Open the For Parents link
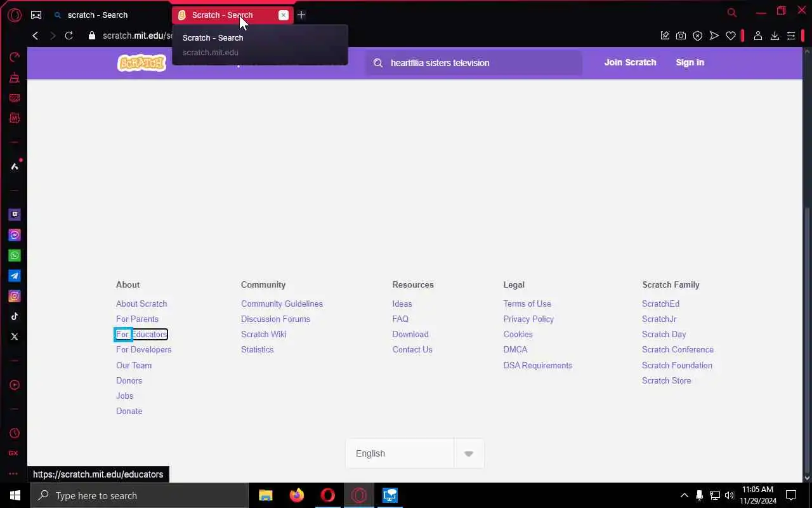812x508 pixels. (x=137, y=319)
